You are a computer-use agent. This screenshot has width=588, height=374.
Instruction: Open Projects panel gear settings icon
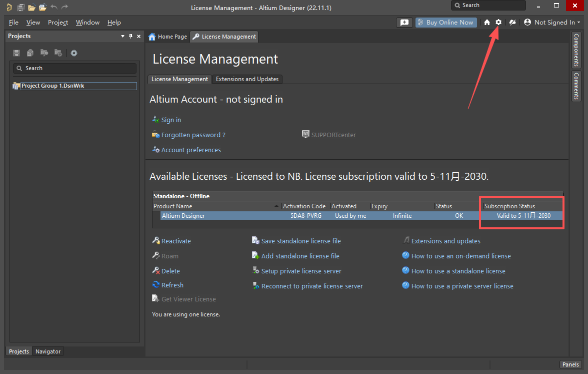point(74,53)
